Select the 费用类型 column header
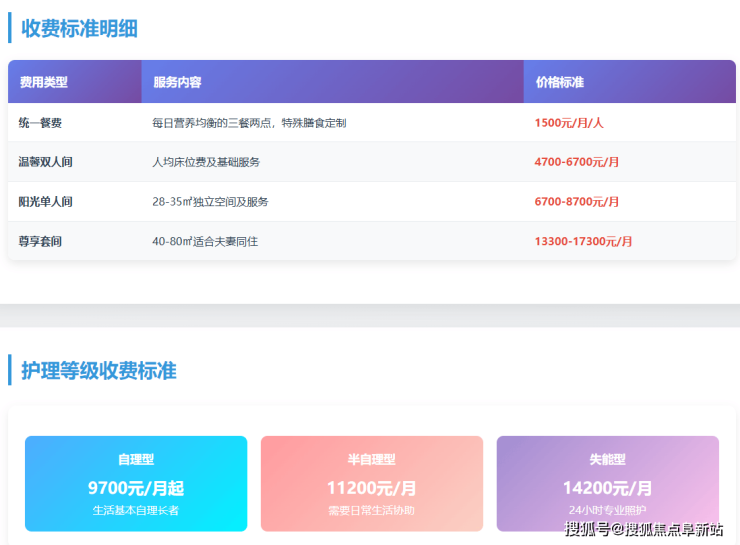The height and width of the screenshot is (545, 740). pyautogui.click(x=44, y=82)
